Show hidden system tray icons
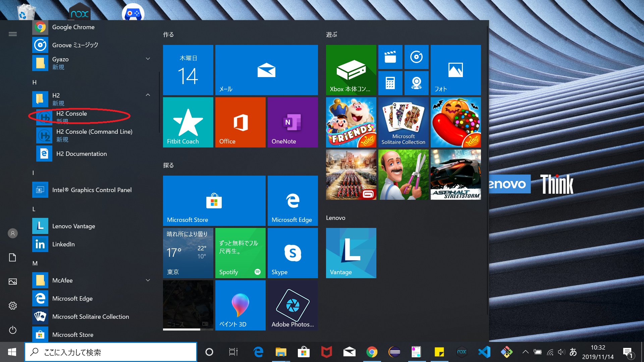The height and width of the screenshot is (362, 644). click(x=526, y=352)
